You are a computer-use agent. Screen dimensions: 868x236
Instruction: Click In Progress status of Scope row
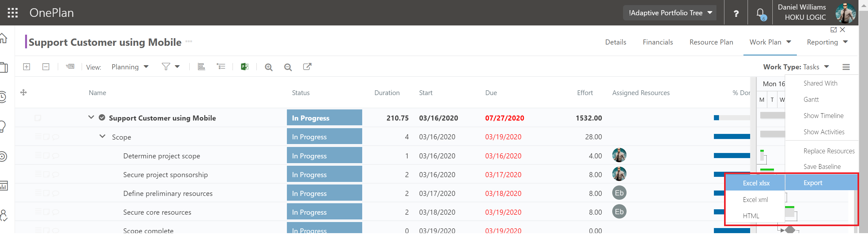[x=324, y=136]
